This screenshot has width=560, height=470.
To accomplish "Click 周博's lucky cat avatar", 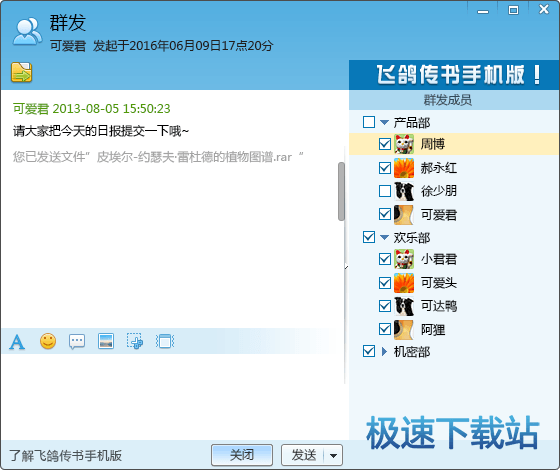I will point(404,144).
